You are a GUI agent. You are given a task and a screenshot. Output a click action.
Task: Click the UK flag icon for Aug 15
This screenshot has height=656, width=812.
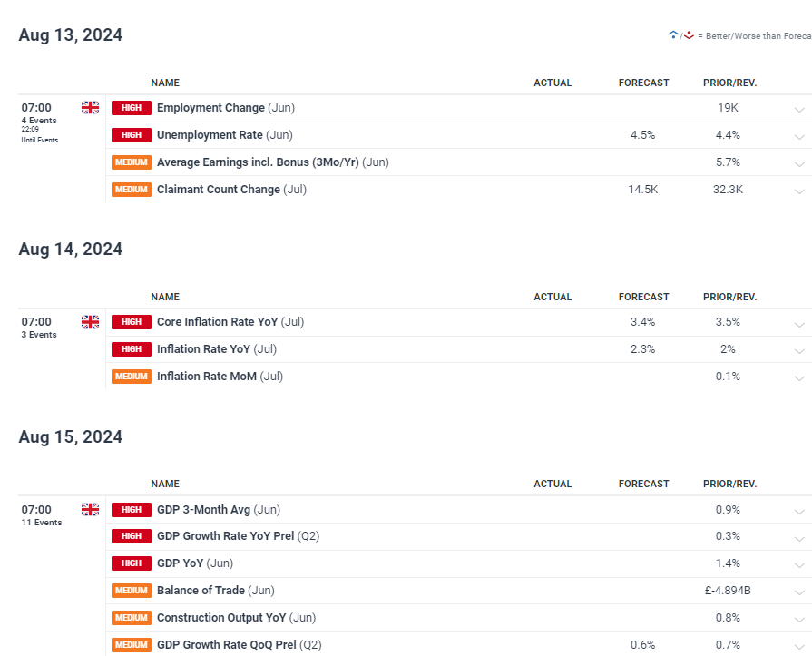tap(90, 510)
